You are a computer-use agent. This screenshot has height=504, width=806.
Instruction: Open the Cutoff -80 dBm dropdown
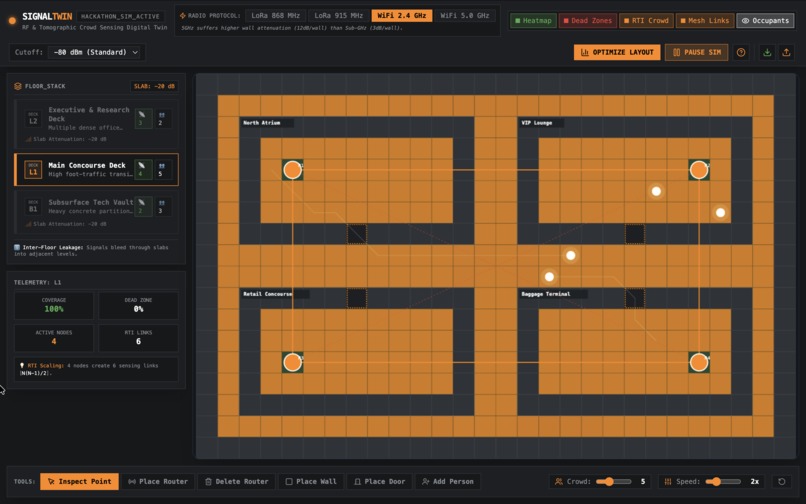[95, 52]
